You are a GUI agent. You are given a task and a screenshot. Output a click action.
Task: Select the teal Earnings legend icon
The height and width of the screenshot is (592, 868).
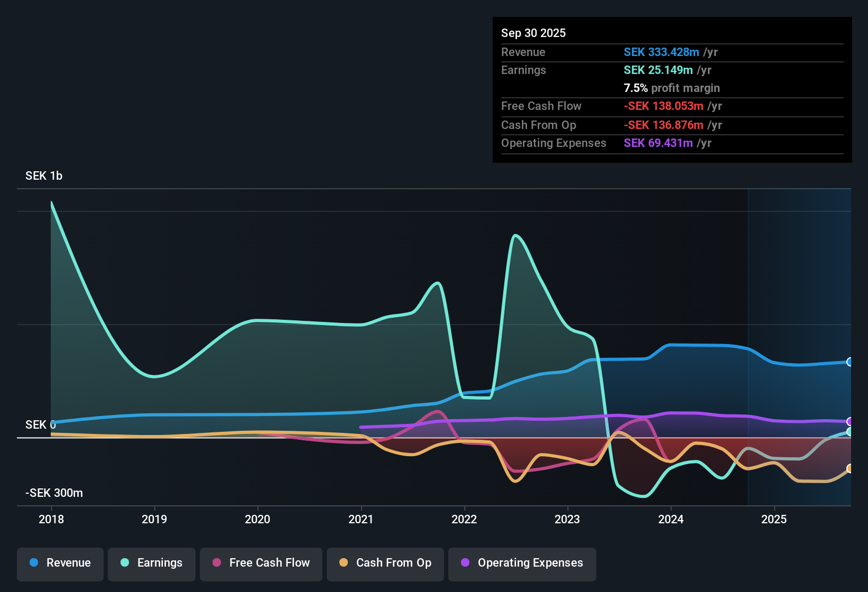click(x=124, y=563)
